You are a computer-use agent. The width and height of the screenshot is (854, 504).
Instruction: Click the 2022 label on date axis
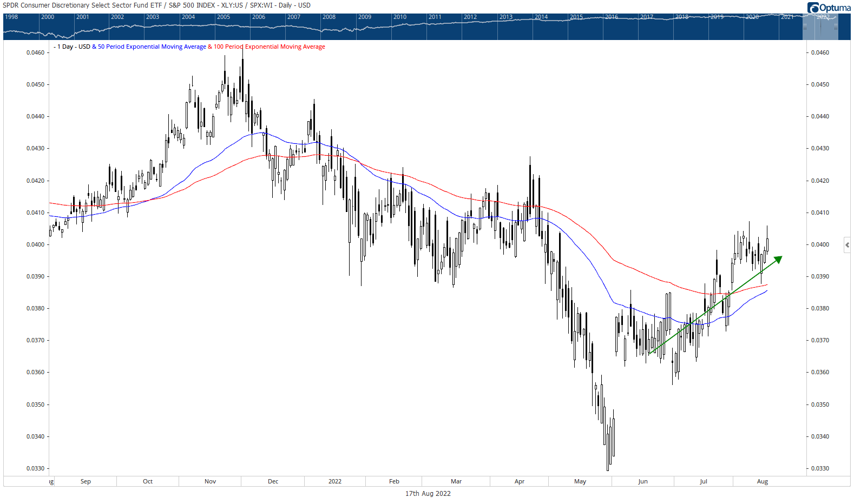click(335, 481)
